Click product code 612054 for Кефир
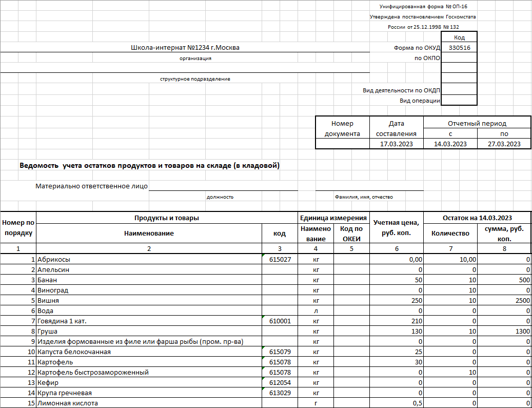 [x=280, y=382]
